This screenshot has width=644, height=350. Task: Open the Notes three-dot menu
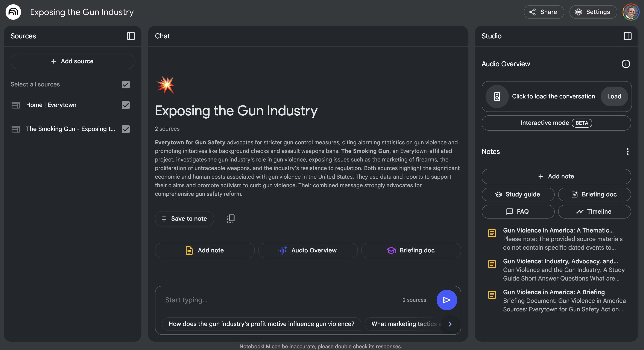pyautogui.click(x=627, y=152)
